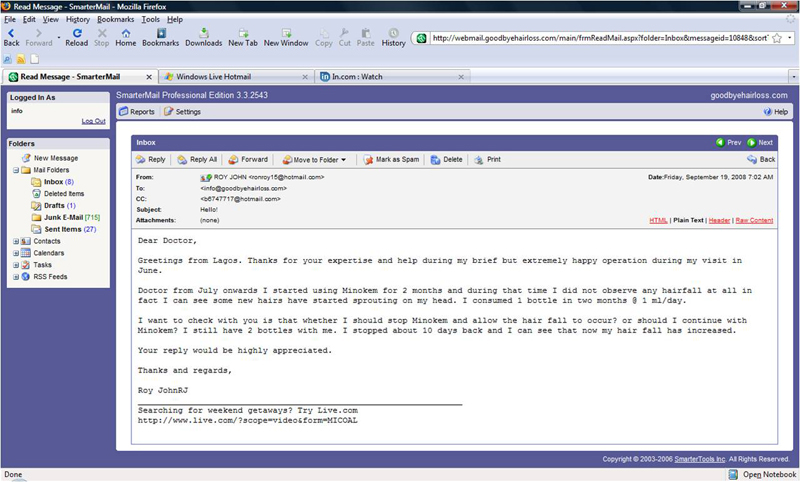Open the Help page

(776, 112)
